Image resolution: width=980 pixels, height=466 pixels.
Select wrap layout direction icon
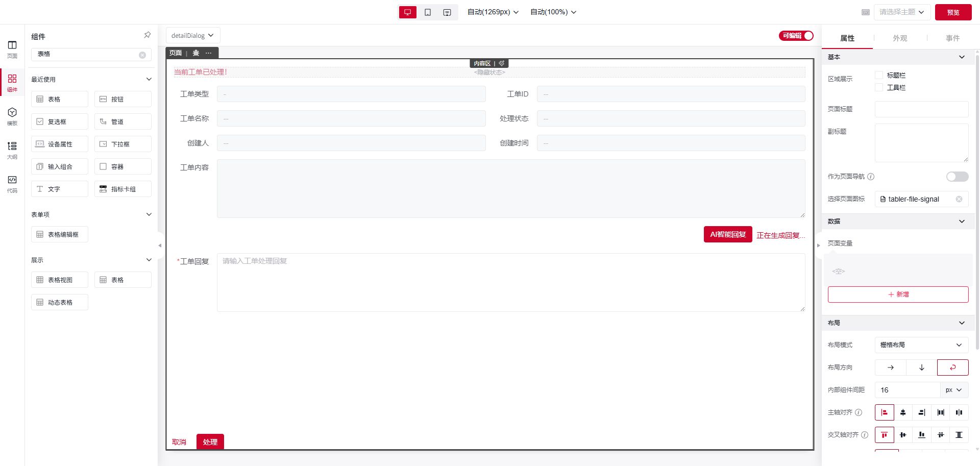tap(952, 367)
